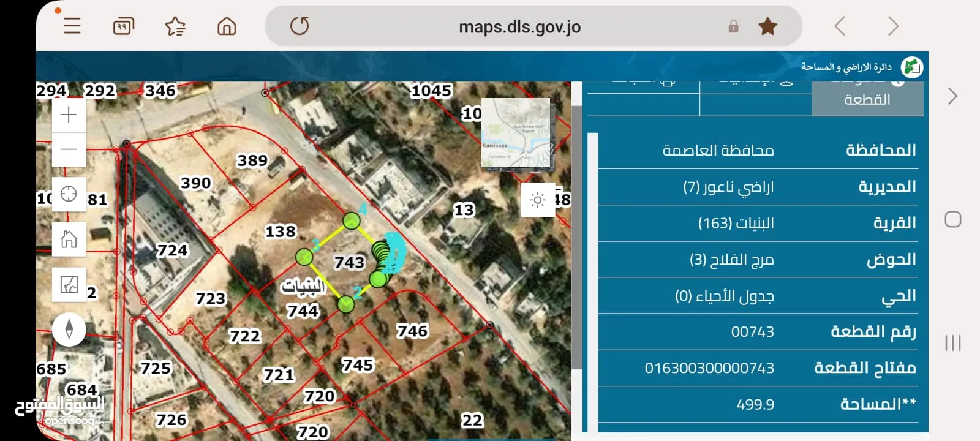The height and width of the screenshot is (441, 980).
Task: Select the governorate value محافظة العاصمة
Action: tap(718, 150)
